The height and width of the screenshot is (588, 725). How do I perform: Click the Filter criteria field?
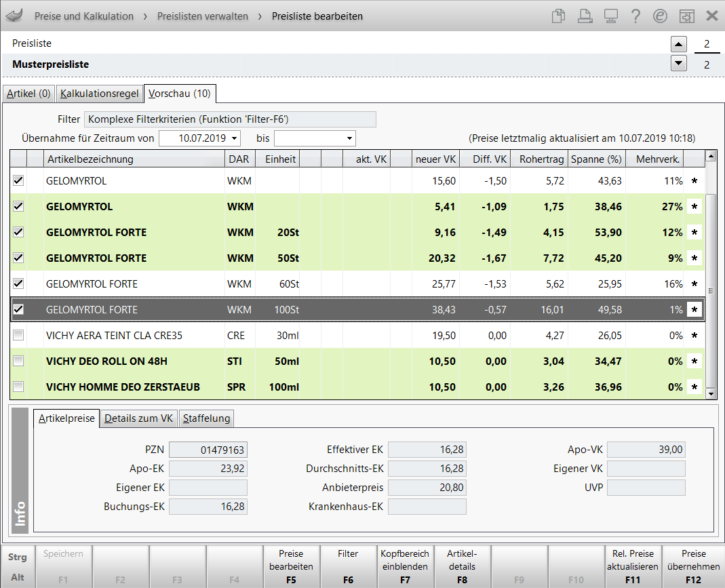click(x=231, y=119)
